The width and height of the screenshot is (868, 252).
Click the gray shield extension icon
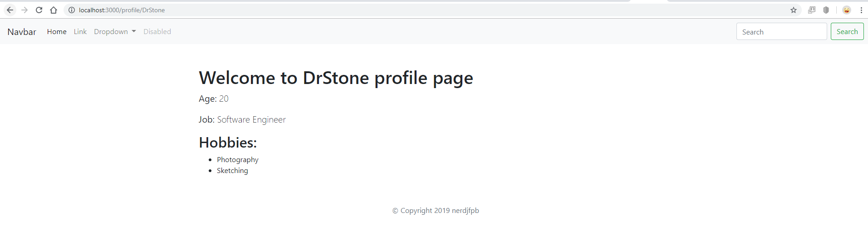tap(826, 10)
